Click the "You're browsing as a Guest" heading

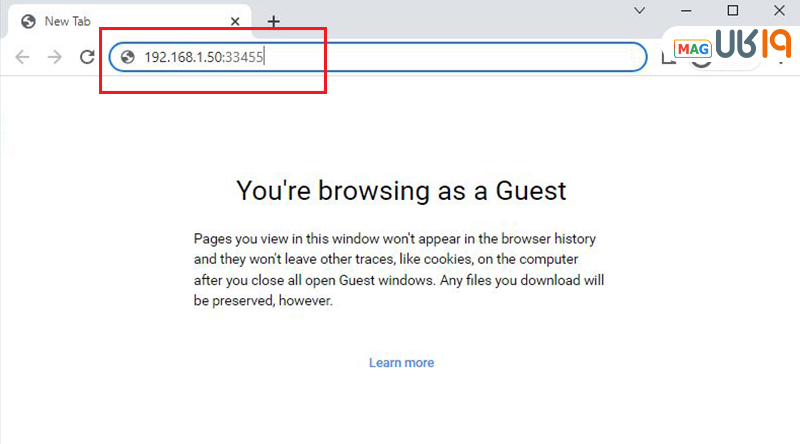[401, 190]
